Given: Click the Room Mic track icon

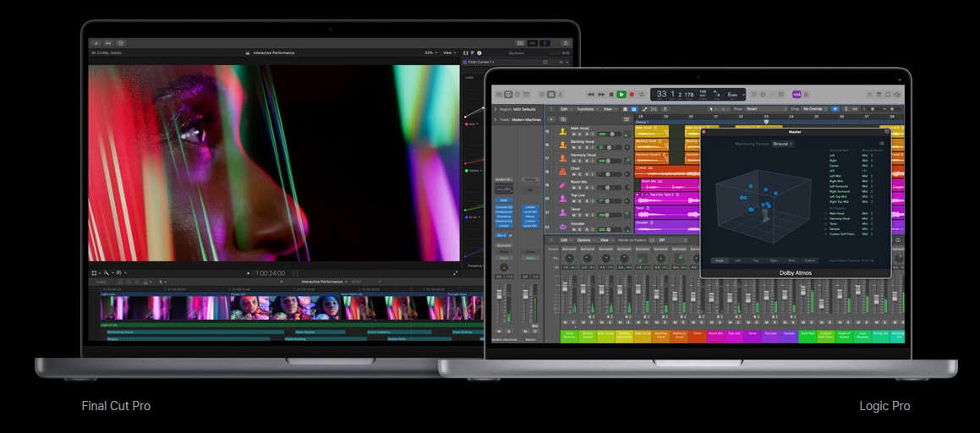Looking at the screenshot, I should (562, 185).
